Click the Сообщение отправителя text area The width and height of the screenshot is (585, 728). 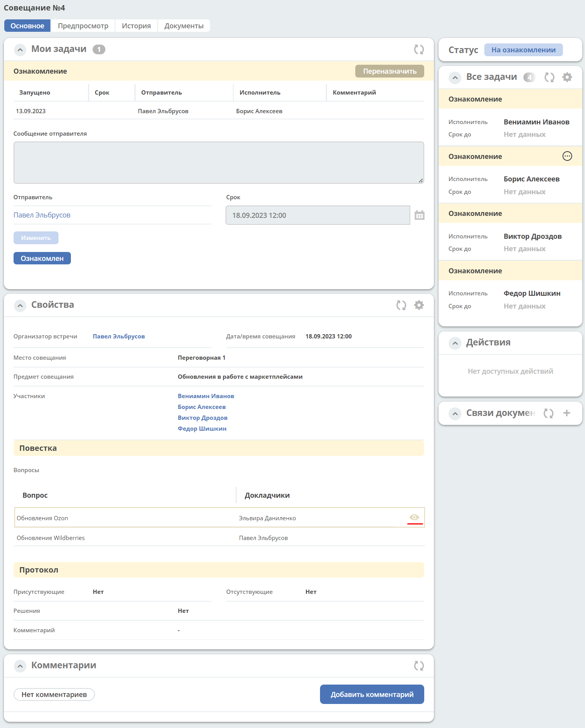(x=219, y=162)
